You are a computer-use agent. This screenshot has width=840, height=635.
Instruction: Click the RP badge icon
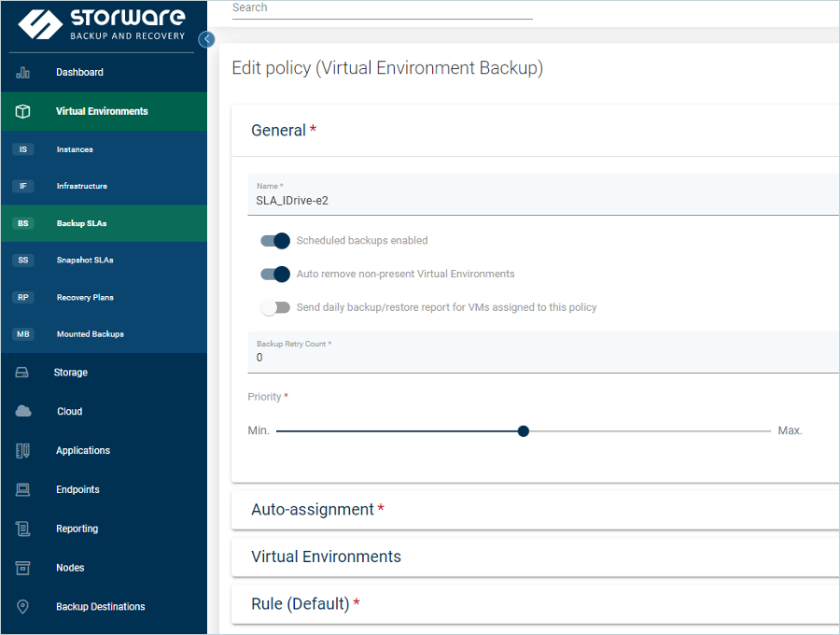(23, 297)
